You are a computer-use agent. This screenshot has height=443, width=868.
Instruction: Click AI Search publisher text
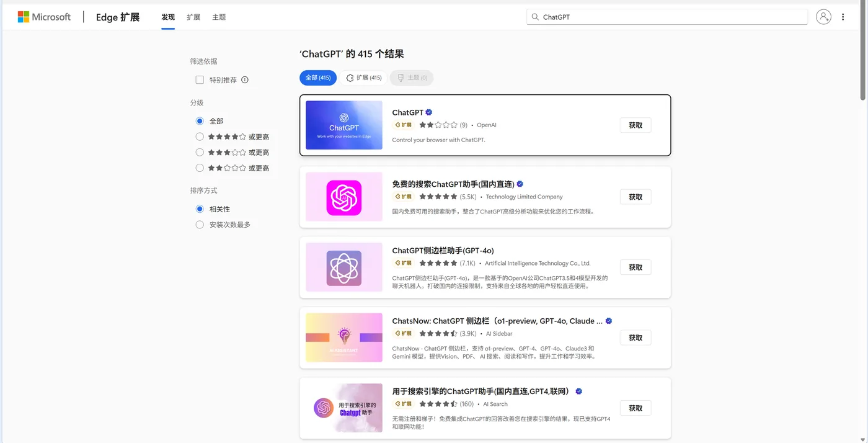(x=495, y=404)
